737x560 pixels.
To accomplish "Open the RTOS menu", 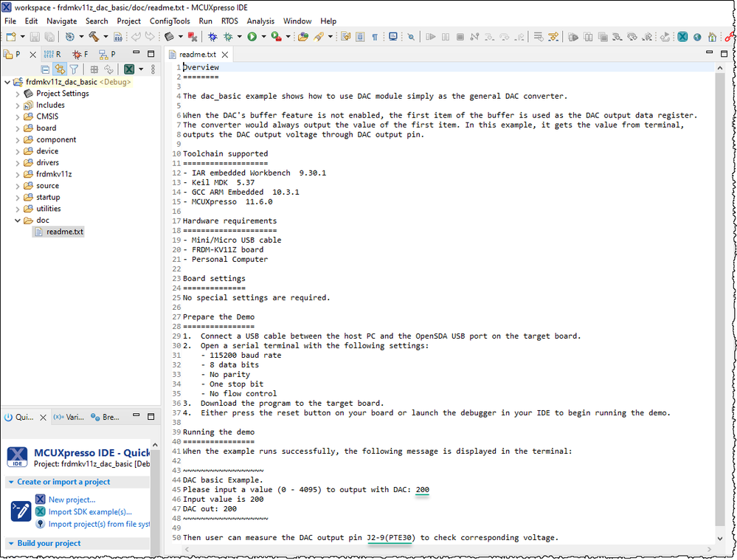I will click(x=230, y=21).
